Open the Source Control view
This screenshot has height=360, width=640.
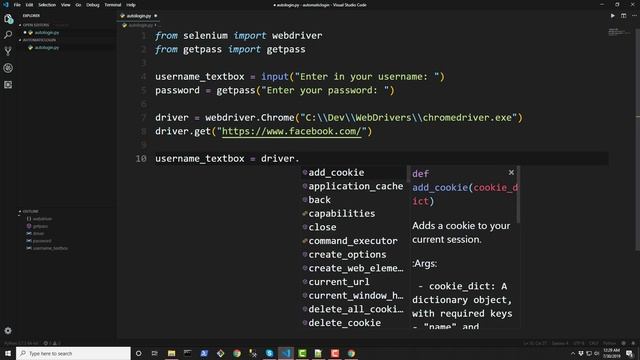[8, 51]
